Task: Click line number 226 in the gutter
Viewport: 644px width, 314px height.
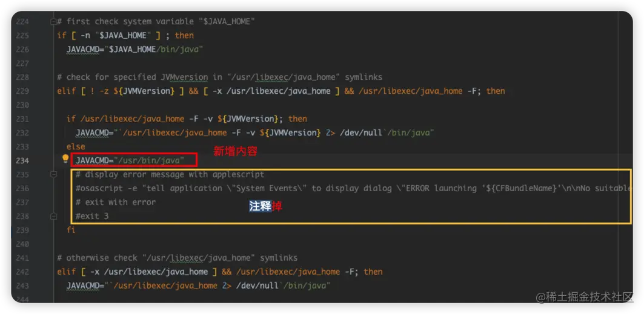Action: pyautogui.click(x=22, y=50)
